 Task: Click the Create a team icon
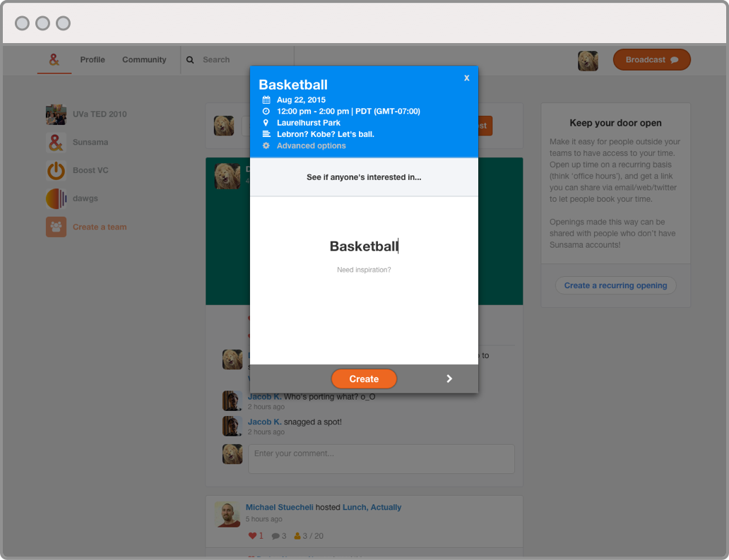pos(56,227)
